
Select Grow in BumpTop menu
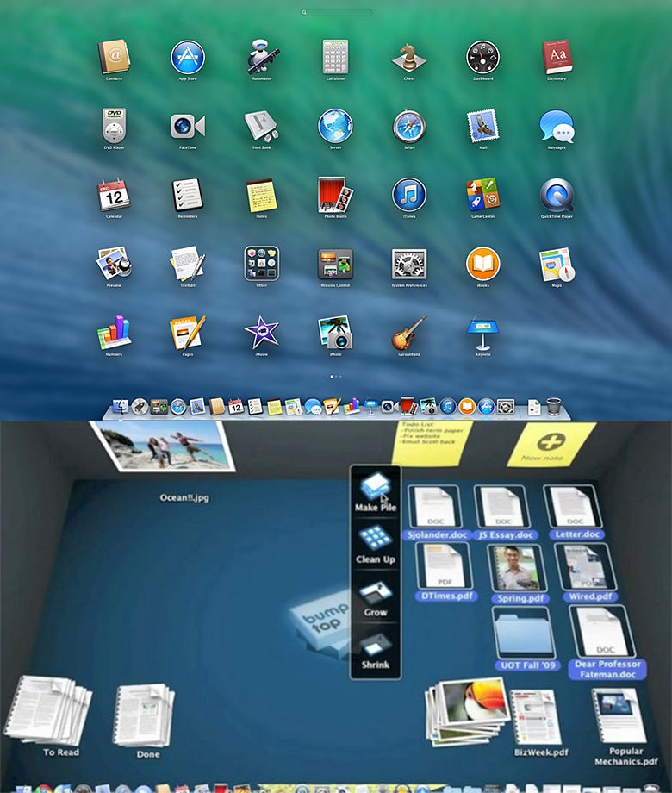(x=375, y=599)
